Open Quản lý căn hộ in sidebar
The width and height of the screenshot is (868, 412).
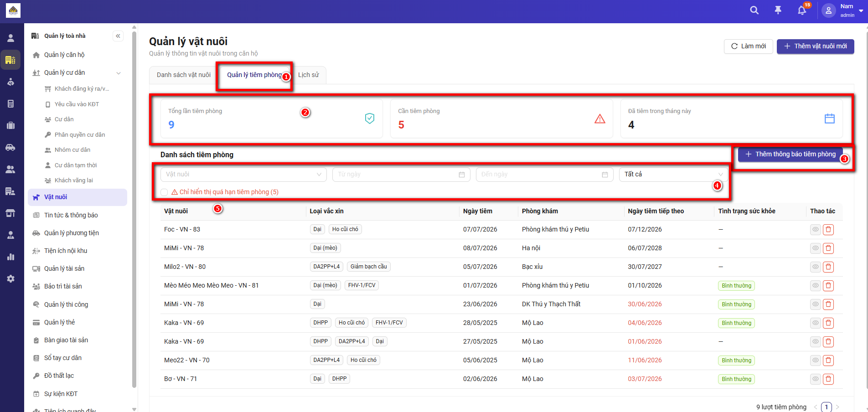click(x=64, y=55)
